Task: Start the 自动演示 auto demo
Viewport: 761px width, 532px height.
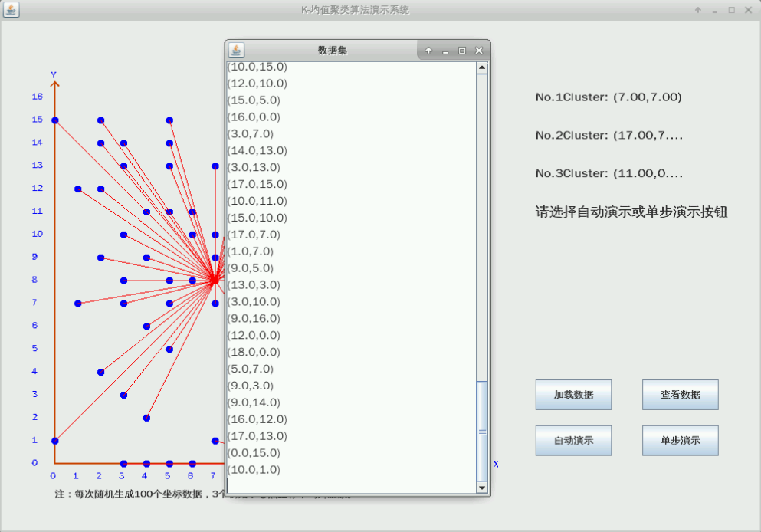Action: point(573,441)
